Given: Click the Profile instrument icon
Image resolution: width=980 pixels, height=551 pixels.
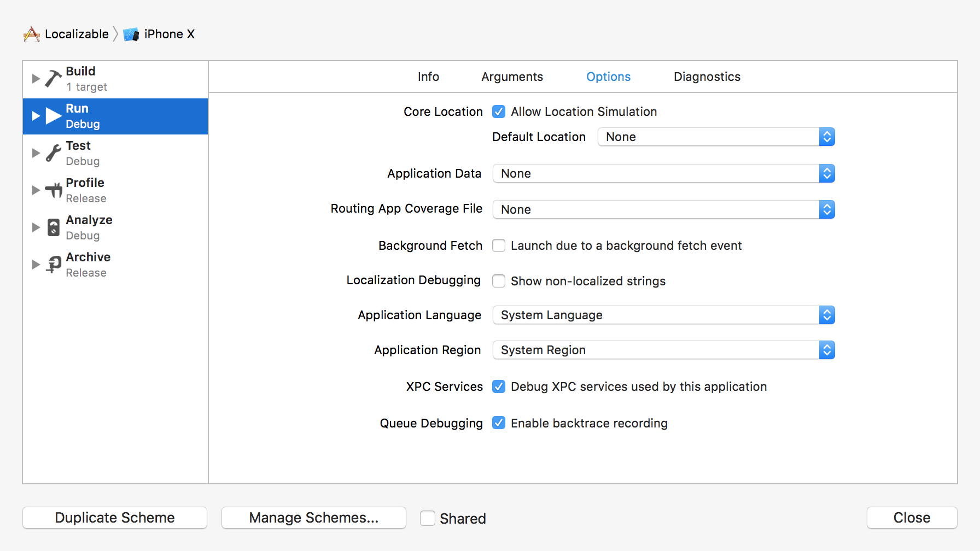Looking at the screenshot, I should pyautogui.click(x=53, y=190).
